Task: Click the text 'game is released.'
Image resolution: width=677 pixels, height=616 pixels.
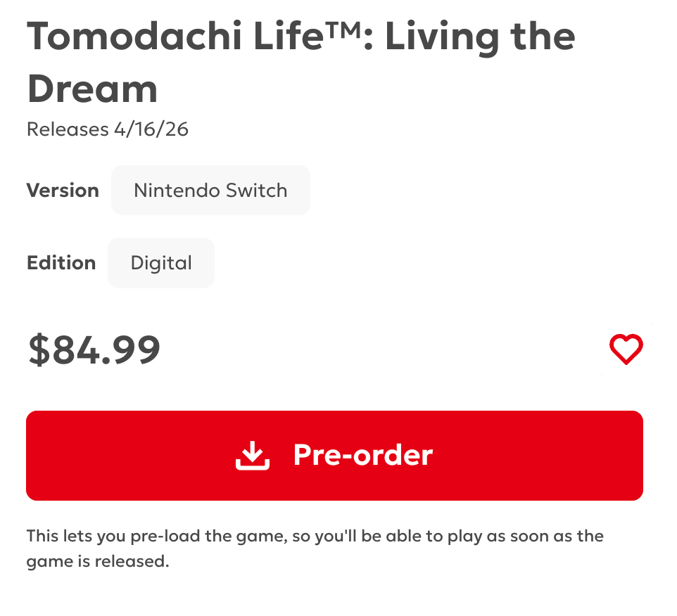Action: (x=98, y=561)
